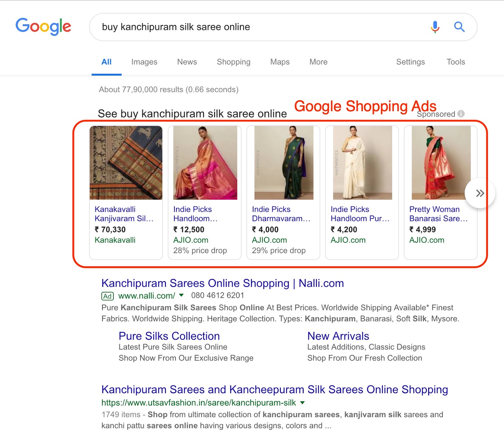The width and height of the screenshot is (504, 443).
Task: Click AJIO.com under the ₹12,500 saree
Action: tap(191, 240)
